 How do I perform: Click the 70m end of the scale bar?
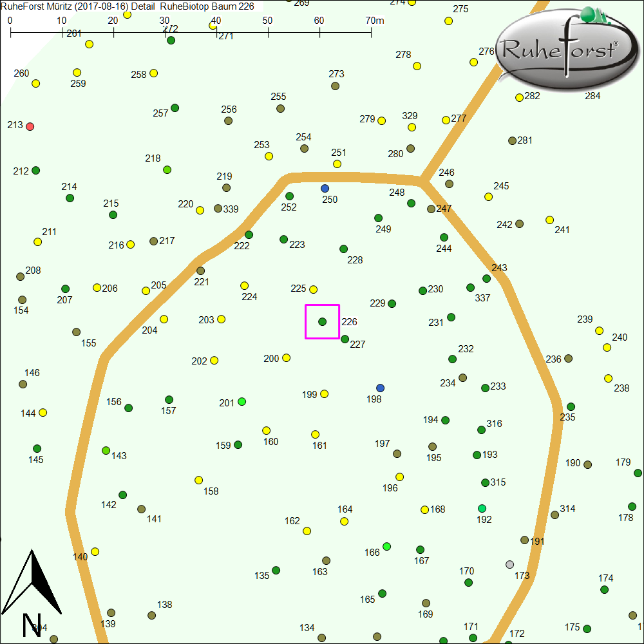pyautogui.click(x=371, y=30)
